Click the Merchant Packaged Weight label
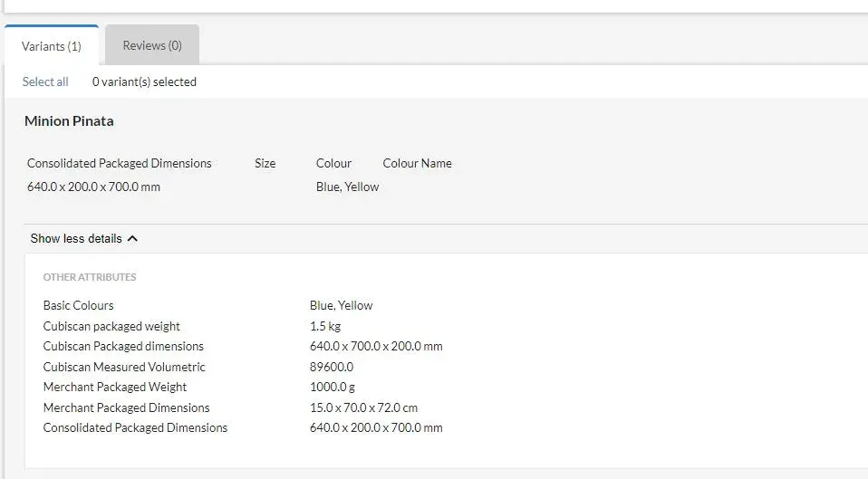Screen dimensions: 868x479 click(x=115, y=387)
